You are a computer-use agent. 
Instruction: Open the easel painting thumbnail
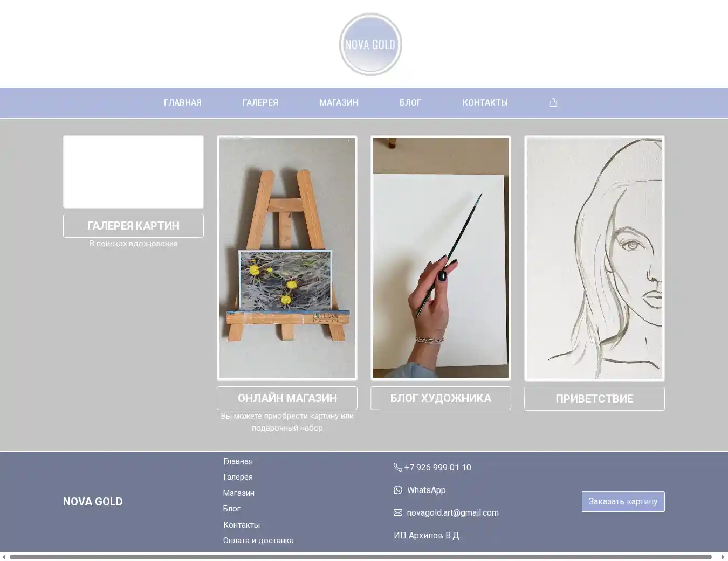[287, 258]
